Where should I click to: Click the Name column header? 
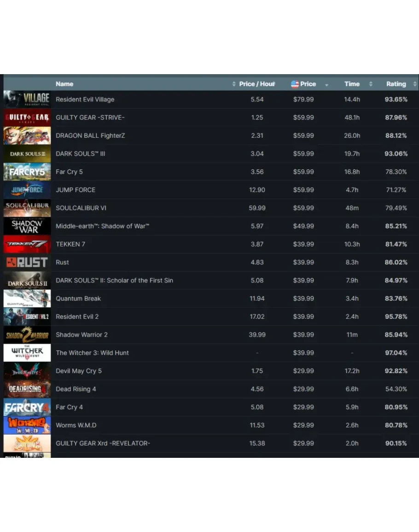point(64,84)
